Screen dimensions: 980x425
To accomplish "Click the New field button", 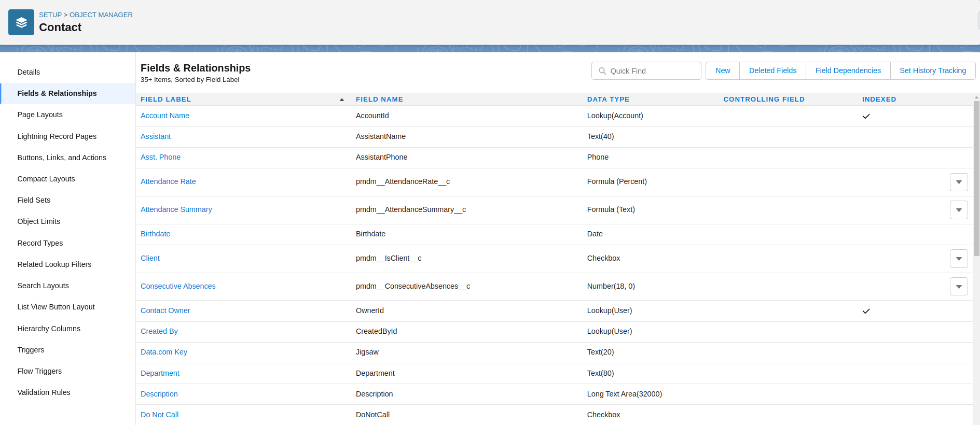I will [723, 70].
